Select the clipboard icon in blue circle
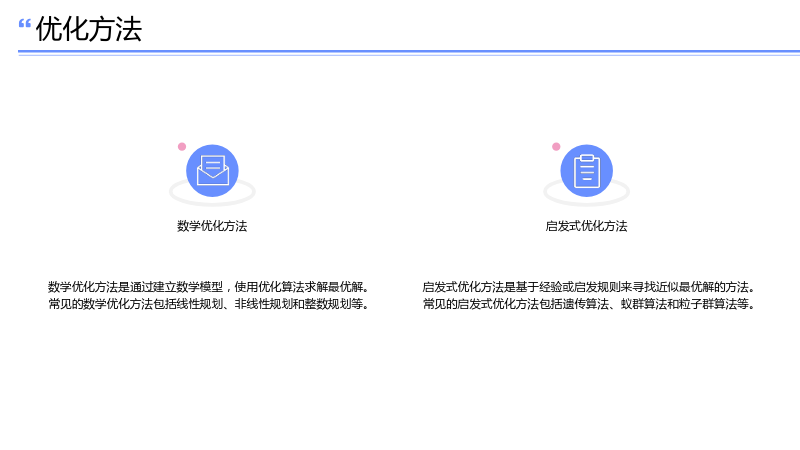The image size is (800, 450). tap(587, 170)
